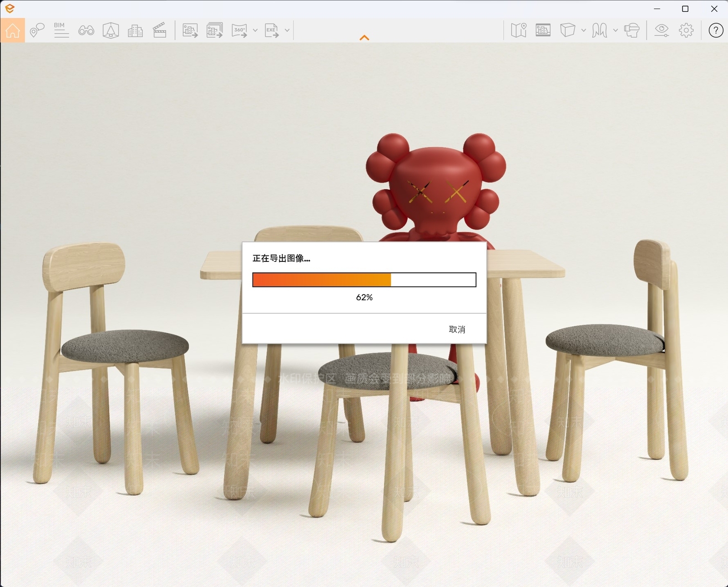
Task: Expand the EXE export dropdown arrow
Action: click(x=287, y=30)
